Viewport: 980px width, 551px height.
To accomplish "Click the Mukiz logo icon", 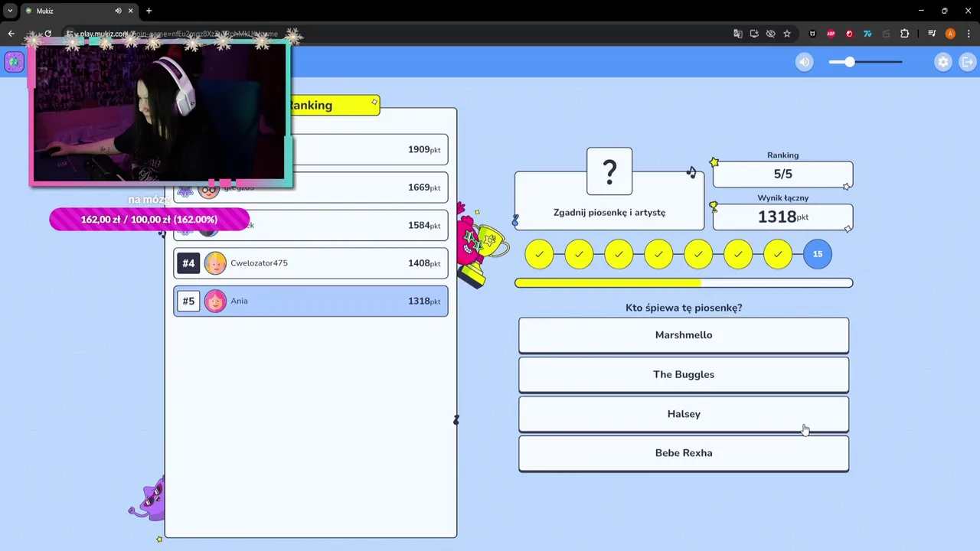I will 14,62.
